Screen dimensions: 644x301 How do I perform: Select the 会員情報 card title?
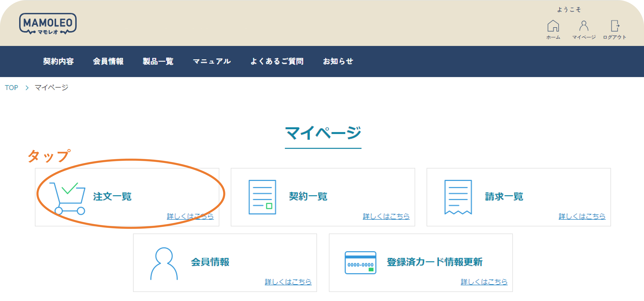pyautogui.click(x=210, y=262)
